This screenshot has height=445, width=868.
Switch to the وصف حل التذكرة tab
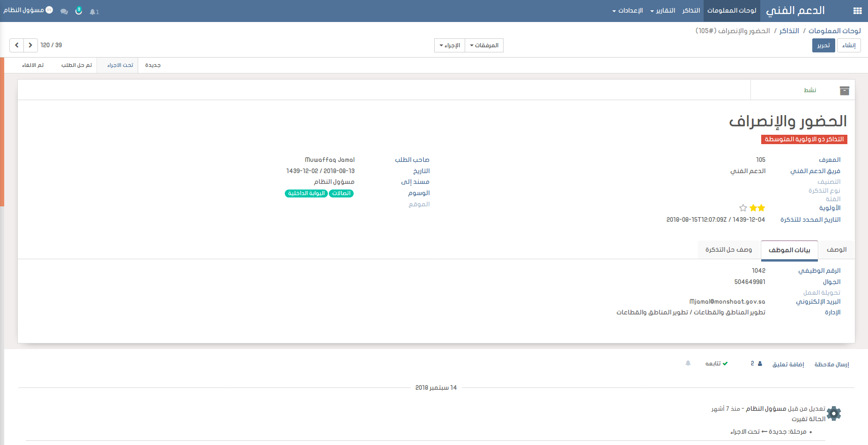pos(728,250)
